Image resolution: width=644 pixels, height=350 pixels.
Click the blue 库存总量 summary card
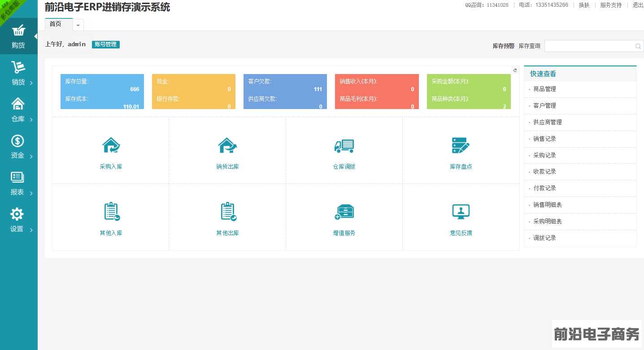click(102, 92)
